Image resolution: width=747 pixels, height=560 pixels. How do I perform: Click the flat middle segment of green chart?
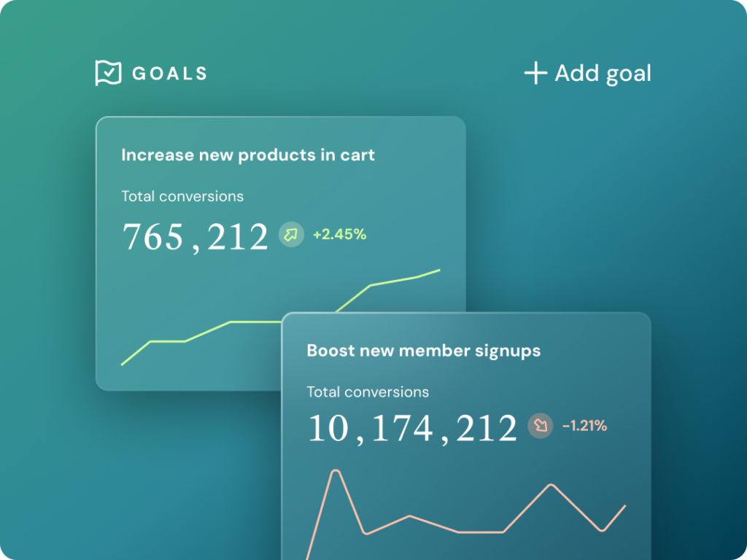(255, 322)
